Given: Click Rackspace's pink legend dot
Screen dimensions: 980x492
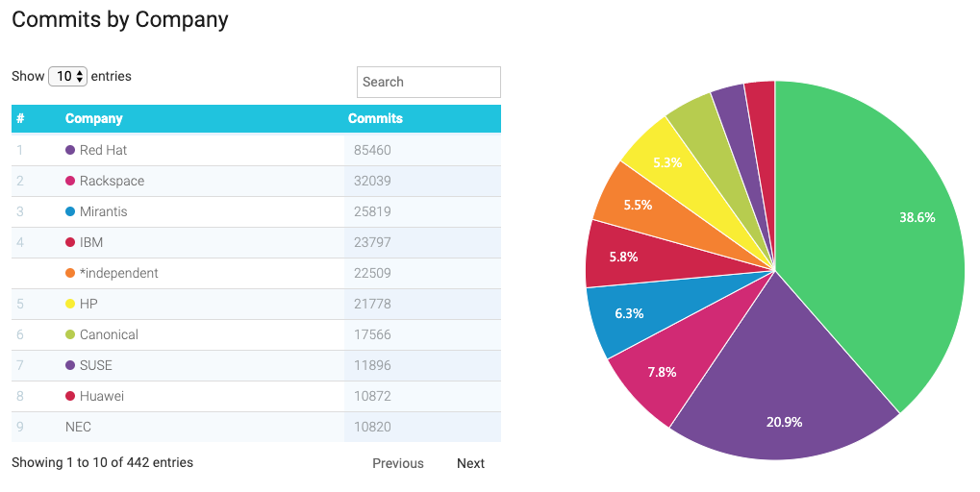Looking at the screenshot, I should (70, 181).
